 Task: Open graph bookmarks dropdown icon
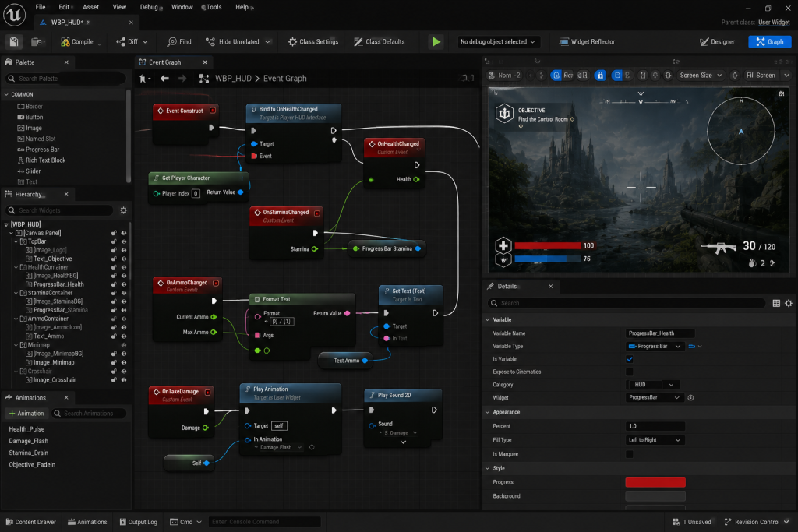point(145,79)
